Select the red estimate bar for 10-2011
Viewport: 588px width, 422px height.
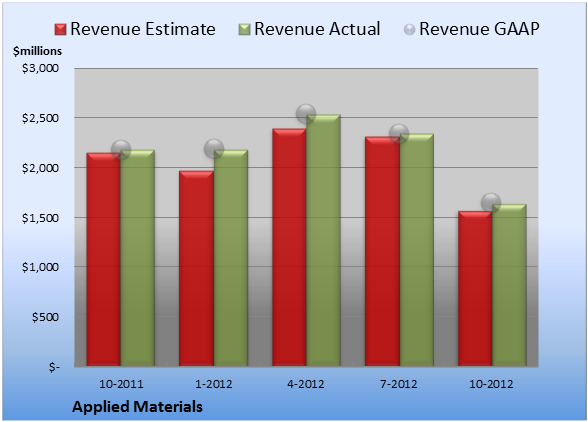point(104,259)
